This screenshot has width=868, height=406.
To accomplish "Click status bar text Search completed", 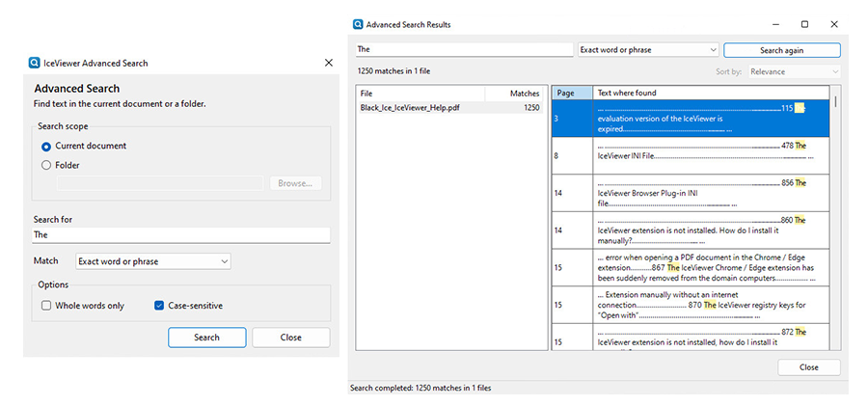I will pyautogui.click(x=420, y=388).
